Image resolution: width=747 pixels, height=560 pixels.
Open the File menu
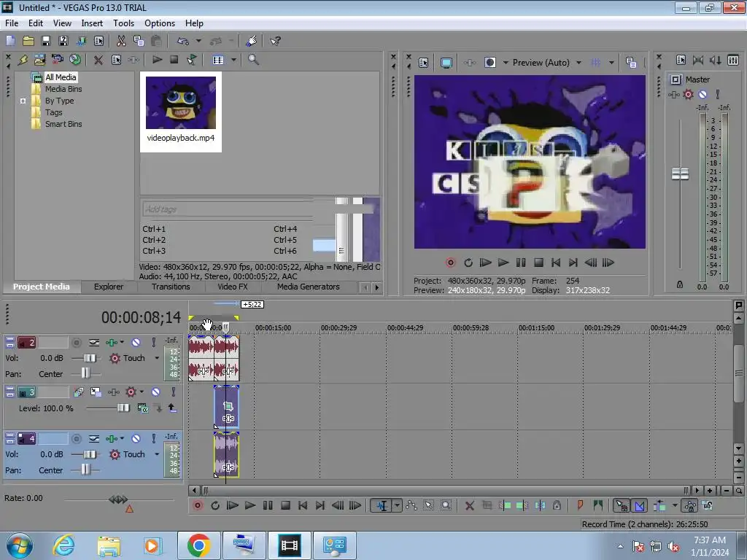pyautogui.click(x=12, y=23)
